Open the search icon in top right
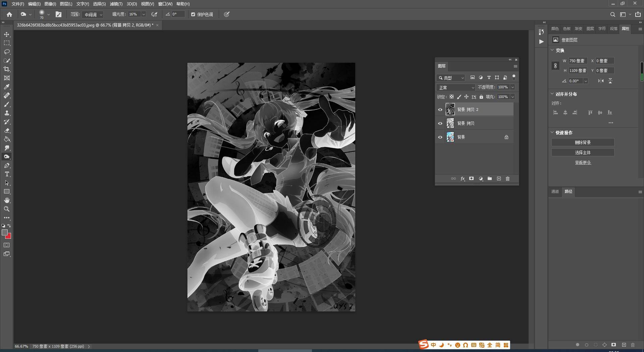Image resolution: width=644 pixels, height=352 pixels. [x=613, y=14]
